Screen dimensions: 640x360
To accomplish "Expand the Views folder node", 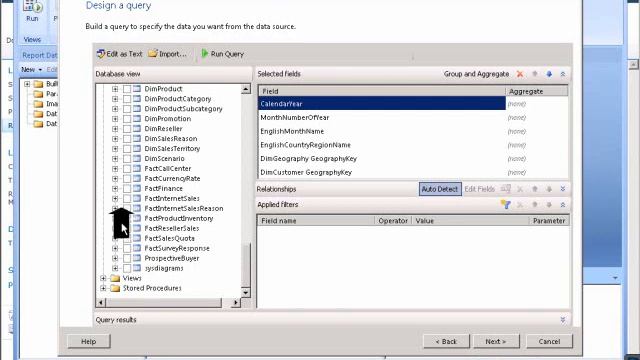I will [103, 278].
